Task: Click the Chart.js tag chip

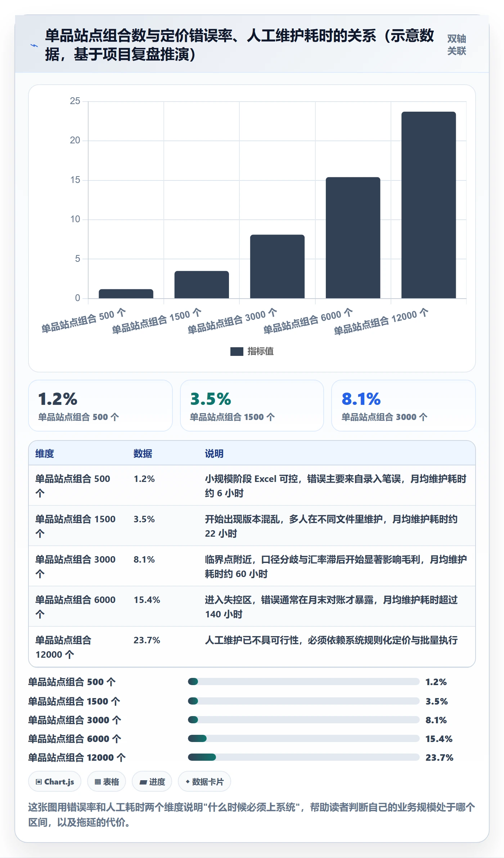Action: pyautogui.click(x=55, y=782)
